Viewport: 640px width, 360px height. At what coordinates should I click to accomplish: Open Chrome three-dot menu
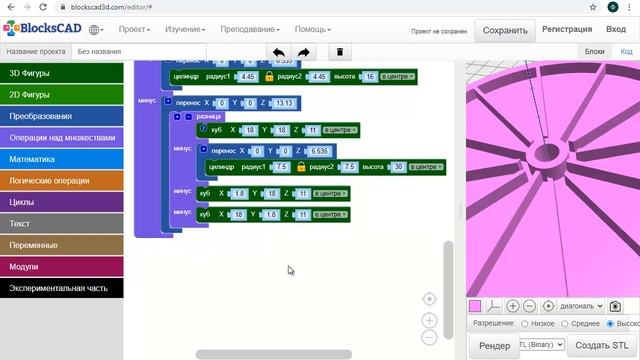click(629, 7)
